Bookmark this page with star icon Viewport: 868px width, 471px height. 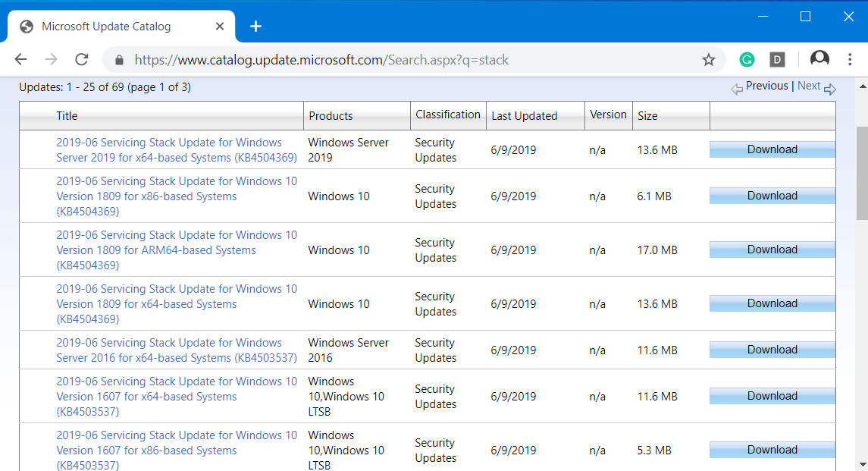(709, 60)
